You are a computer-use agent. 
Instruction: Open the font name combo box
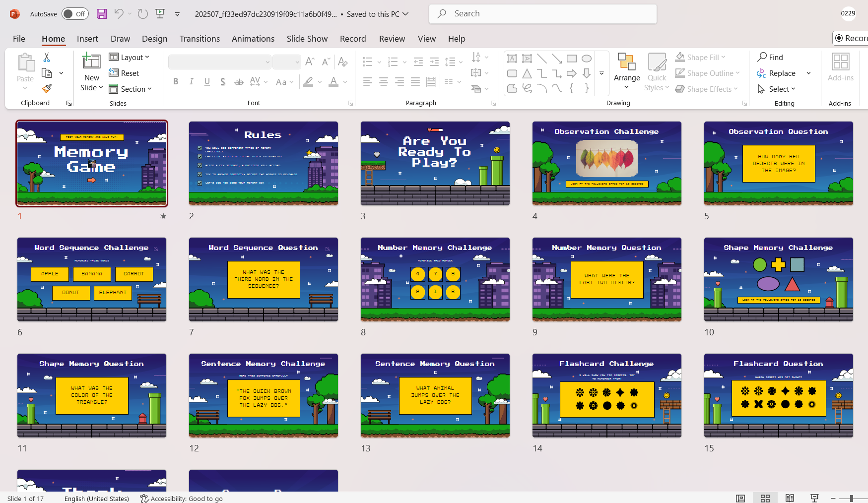[x=220, y=62]
